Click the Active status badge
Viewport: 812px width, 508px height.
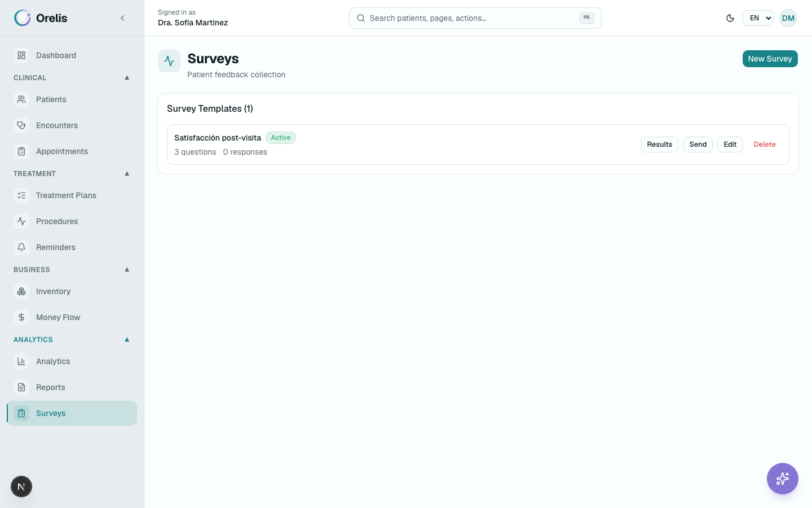pos(281,138)
